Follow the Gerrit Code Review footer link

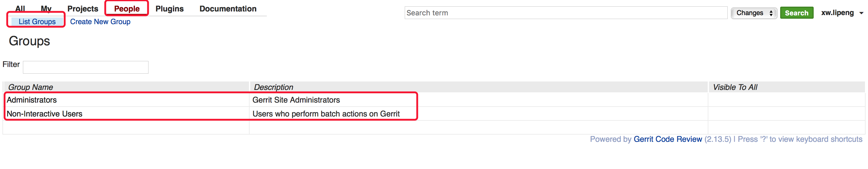pyautogui.click(x=668, y=139)
